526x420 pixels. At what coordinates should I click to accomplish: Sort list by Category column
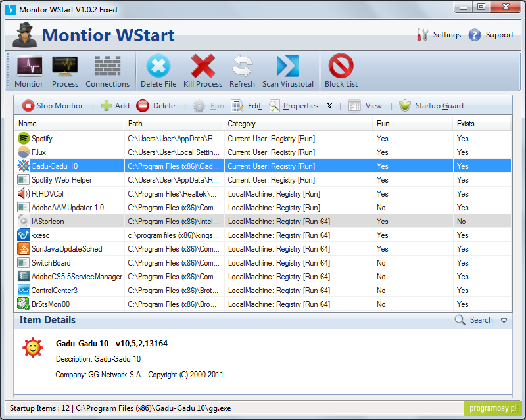click(x=299, y=124)
